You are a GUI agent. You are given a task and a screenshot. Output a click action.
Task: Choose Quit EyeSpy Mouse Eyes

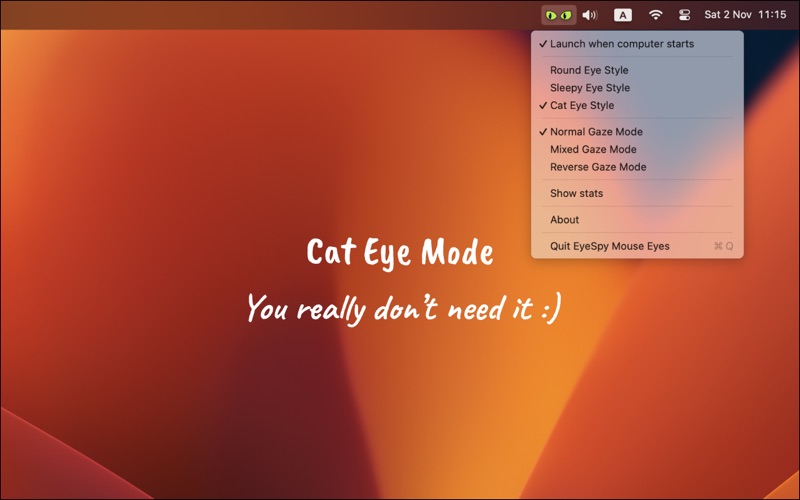coord(637,246)
